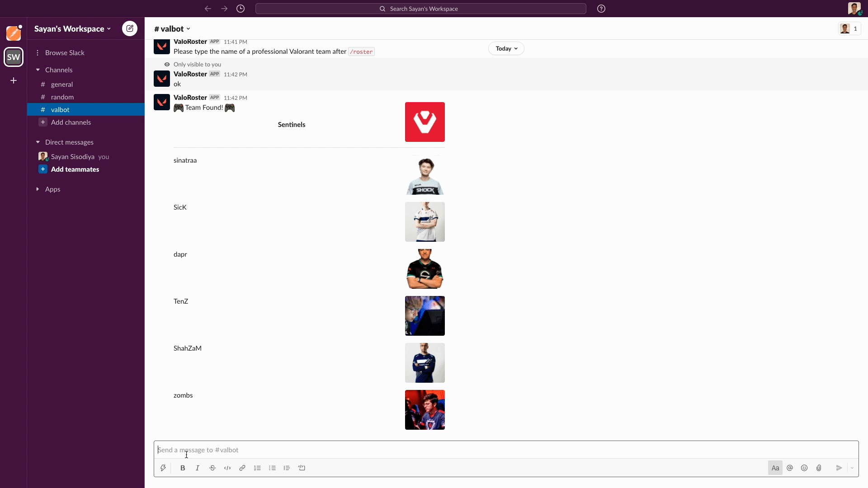Select the italic formatting icon
The width and height of the screenshot is (868, 488).
tap(197, 468)
